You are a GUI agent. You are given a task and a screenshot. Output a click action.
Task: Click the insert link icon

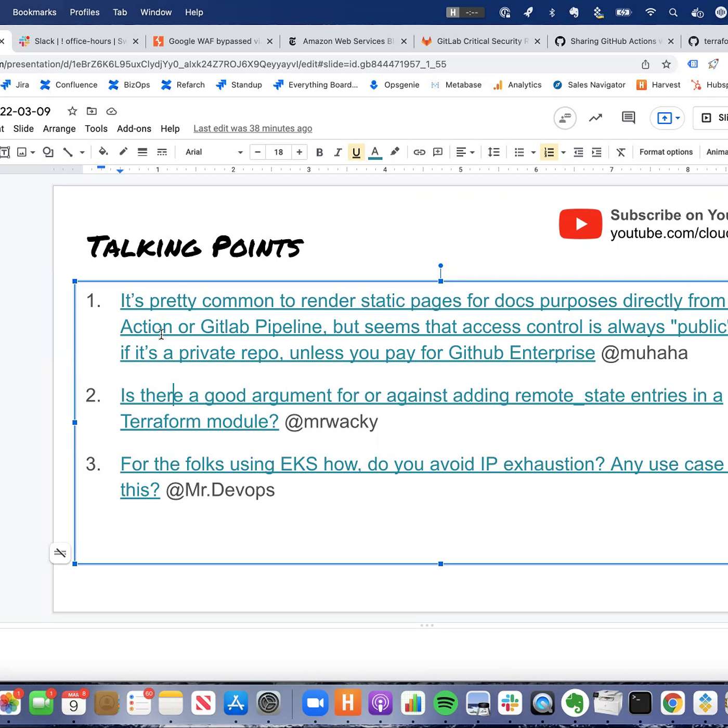click(x=419, y=152)
